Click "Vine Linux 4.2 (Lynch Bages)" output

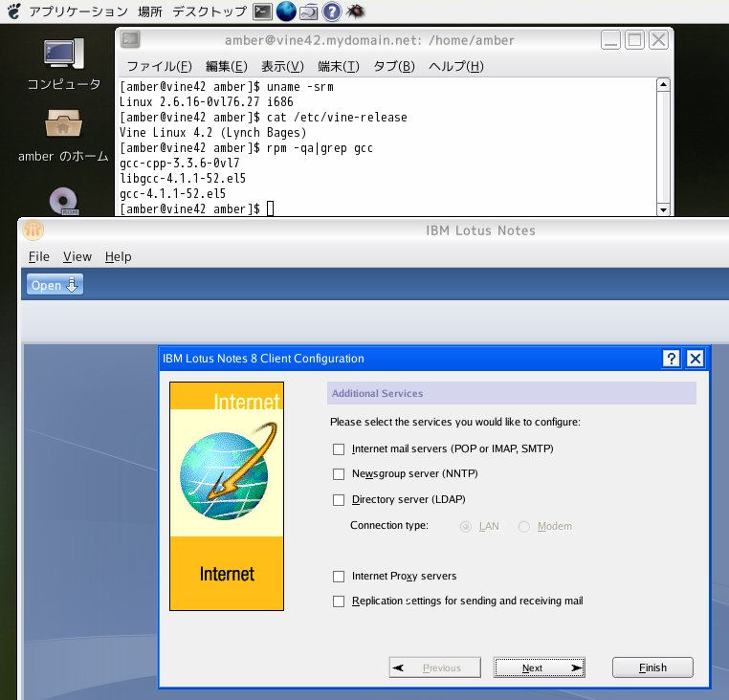point(213,133)
